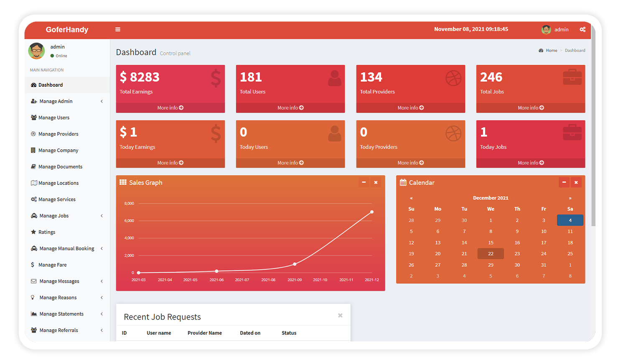Expand the Manage Admin submenu chevron
This screenshot has height=364, width=621.
pos(102,101)
